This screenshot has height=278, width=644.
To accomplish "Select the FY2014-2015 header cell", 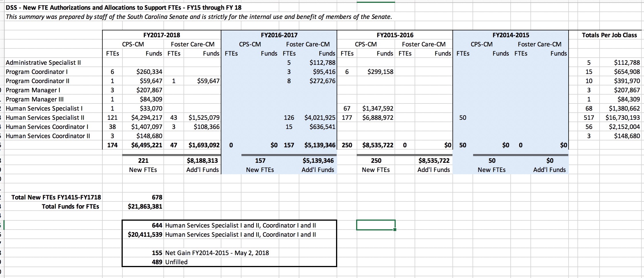I will pyautogui.click(x=511, y=35).
